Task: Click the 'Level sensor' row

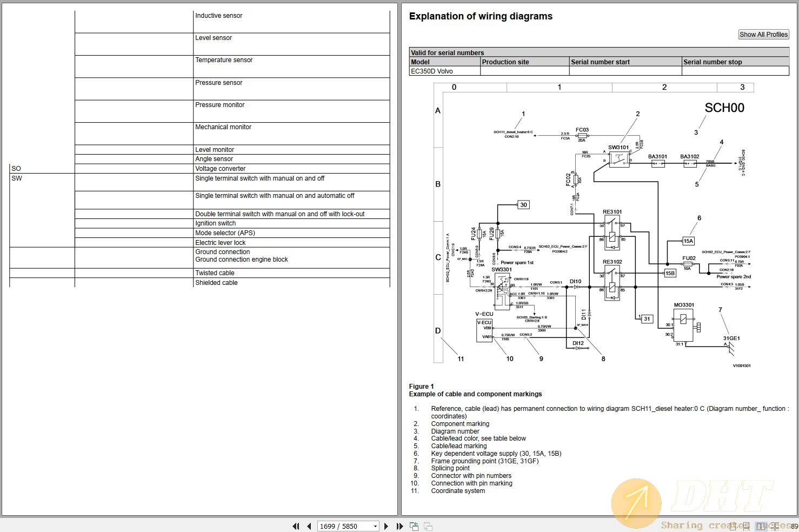Action: point(291,44)
